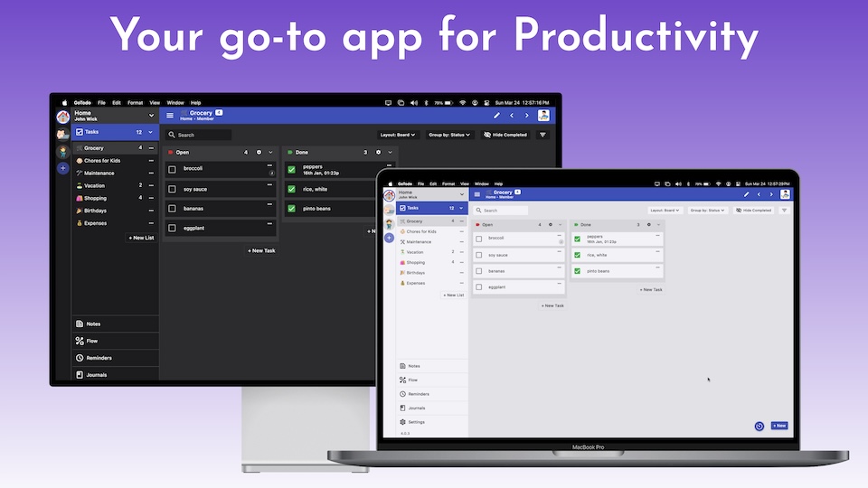The height and width of the screenshot is (488, 868).
Task: Open File menu on dark monitor menu bar
Action: pos(101,103)
